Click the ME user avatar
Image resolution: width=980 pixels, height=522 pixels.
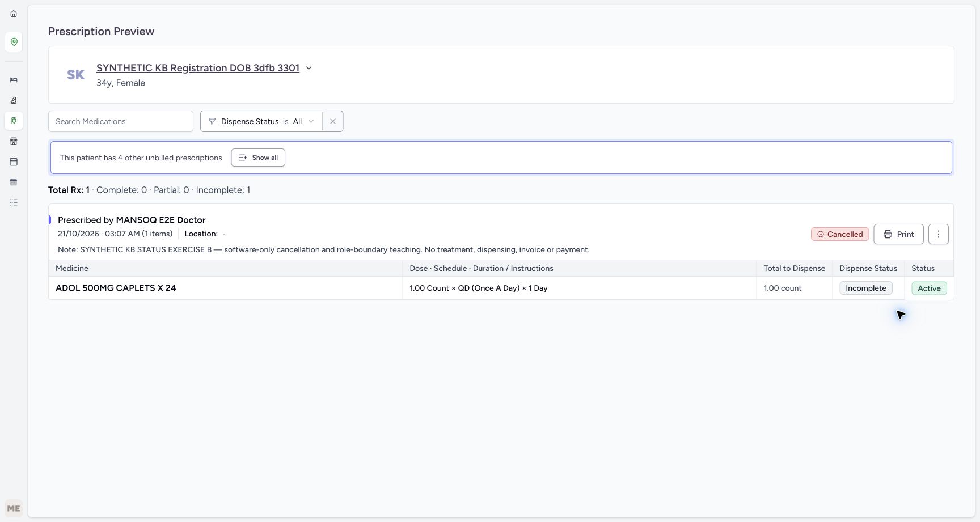[14, 508]
